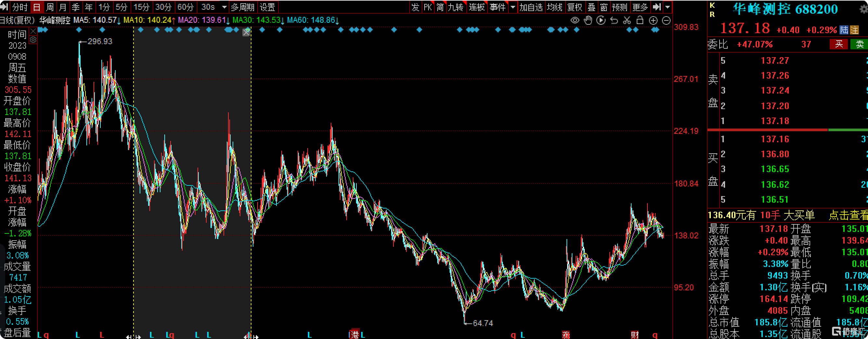Click the MA60: 148.86 indicator label

(313, 20)
